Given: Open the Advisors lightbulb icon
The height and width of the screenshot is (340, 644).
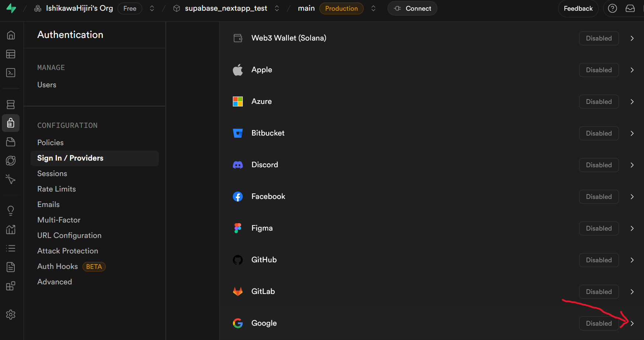Looking at the screenshot, I should pyautogui.click(x=11, y=211).
